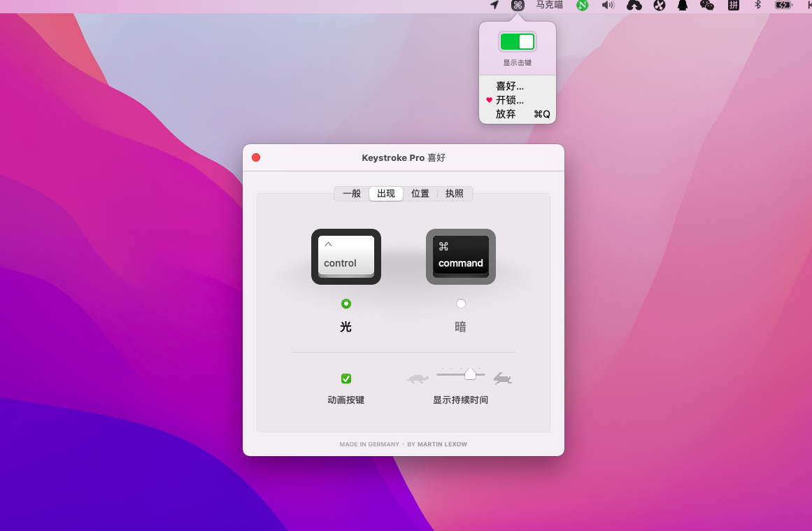Switch to the 位置 tab

[420, 194]
